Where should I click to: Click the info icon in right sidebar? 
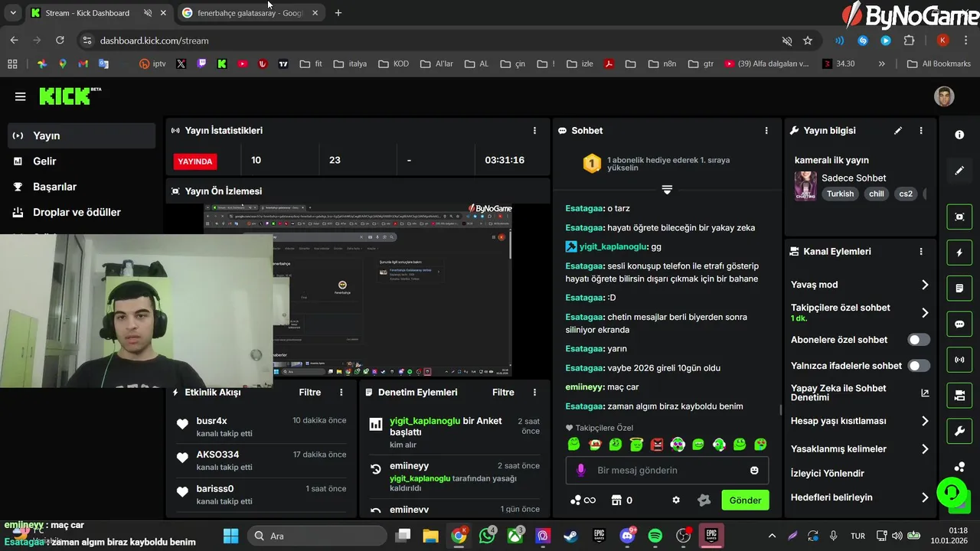959,135
